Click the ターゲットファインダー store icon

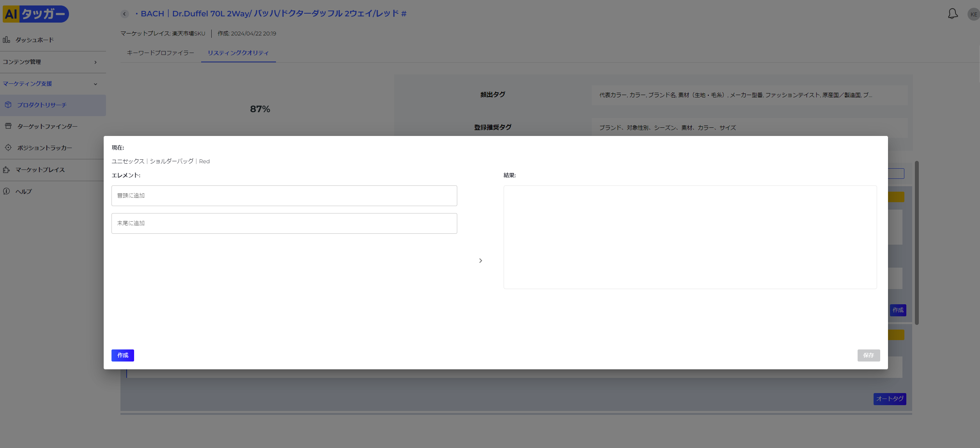[8, 126]
